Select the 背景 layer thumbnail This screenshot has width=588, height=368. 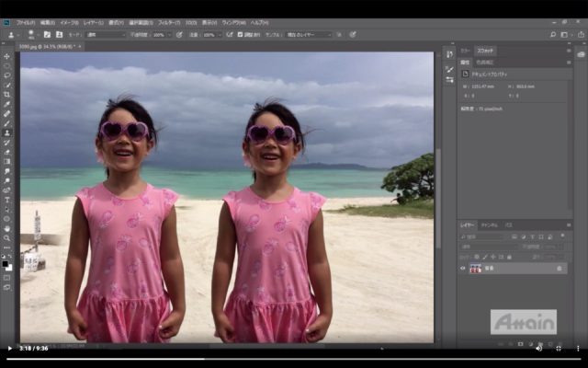[476, 268]
